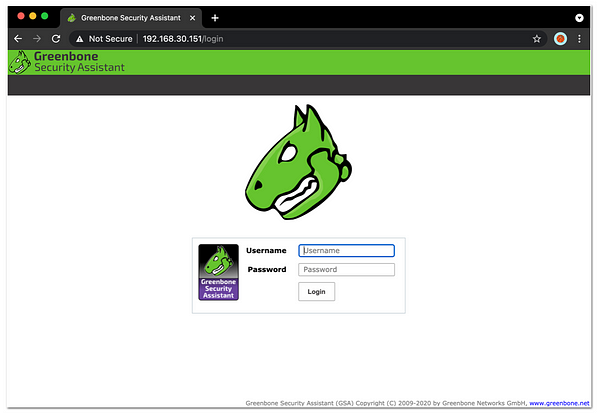Click the Greenbone dragon logo in header
This screenshot has height=415, width=600.
20,62
